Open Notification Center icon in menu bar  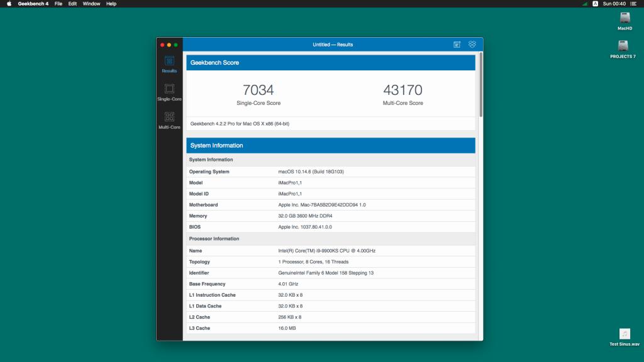(x=633, y=4)
